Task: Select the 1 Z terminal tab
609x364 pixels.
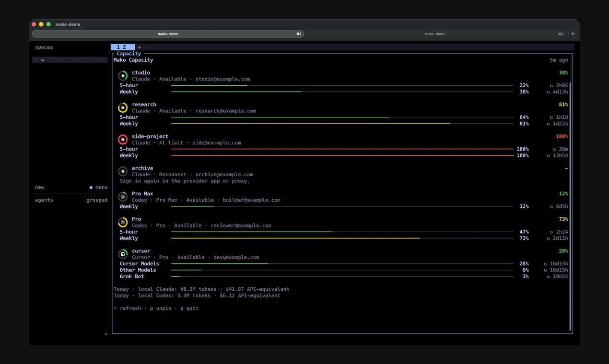Action: coord(123,47)
